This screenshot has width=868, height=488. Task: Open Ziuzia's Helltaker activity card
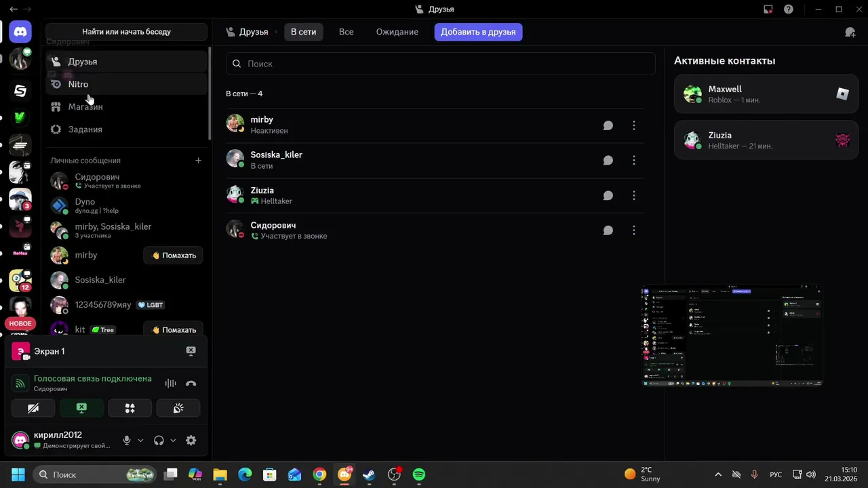point(766,140)
